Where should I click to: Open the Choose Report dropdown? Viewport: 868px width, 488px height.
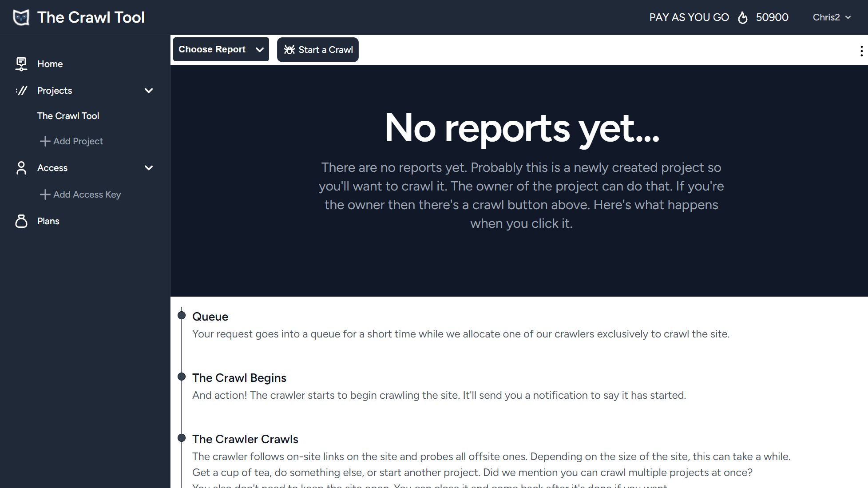click(221, 49)
